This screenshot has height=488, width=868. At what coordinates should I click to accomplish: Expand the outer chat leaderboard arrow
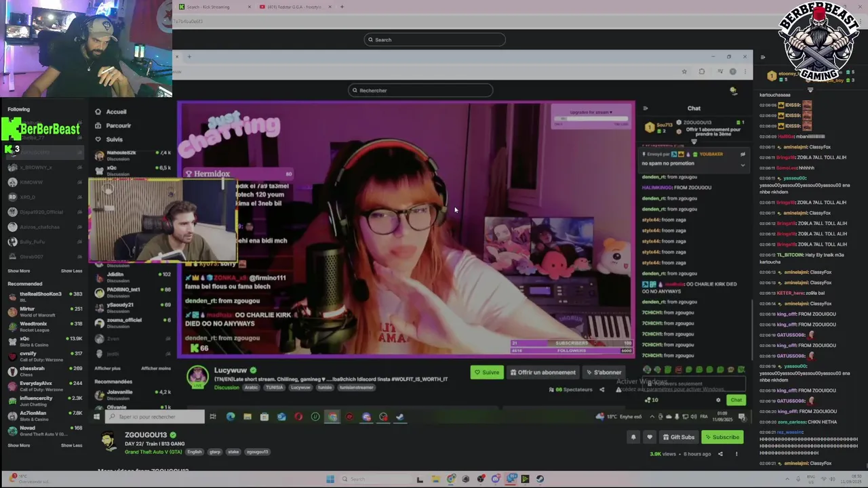(x=810, y=89)
